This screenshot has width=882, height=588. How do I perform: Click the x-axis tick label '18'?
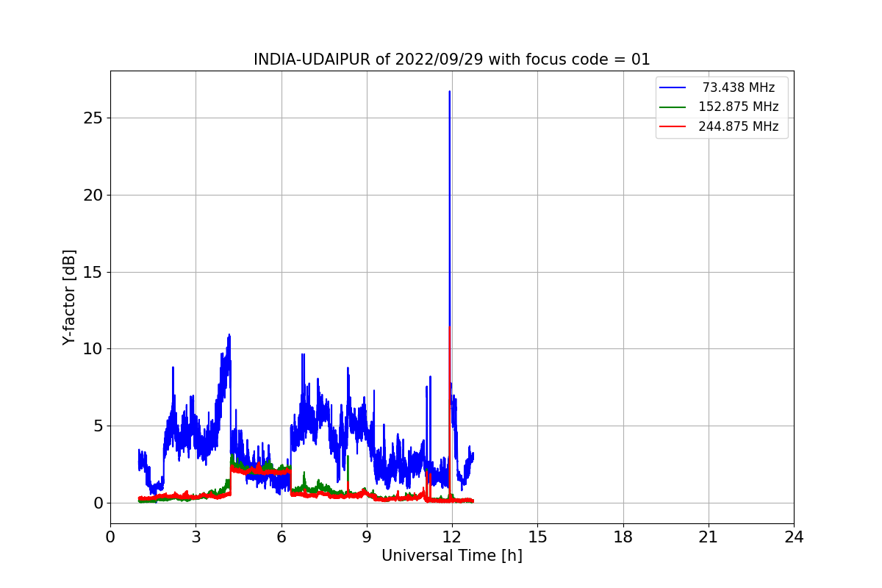(x=623, y=537)
